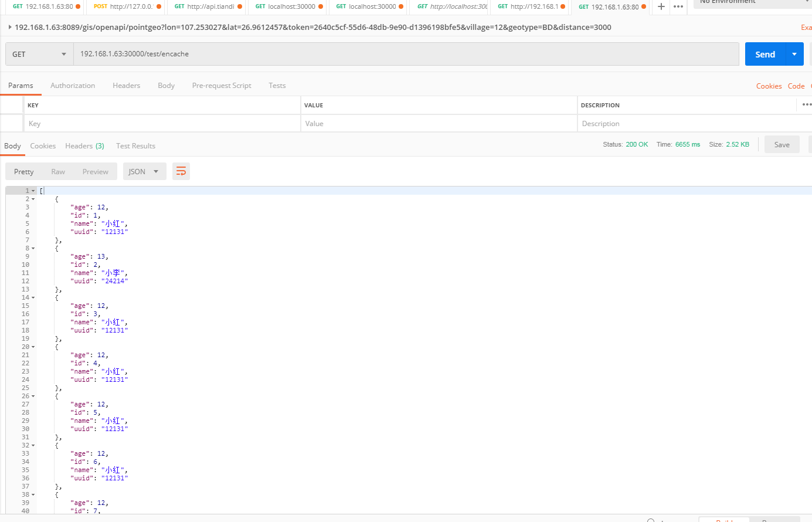This screenshot has width=812, height=522.
Task: Open the response Cookies tab
Action: click(43, 145)
